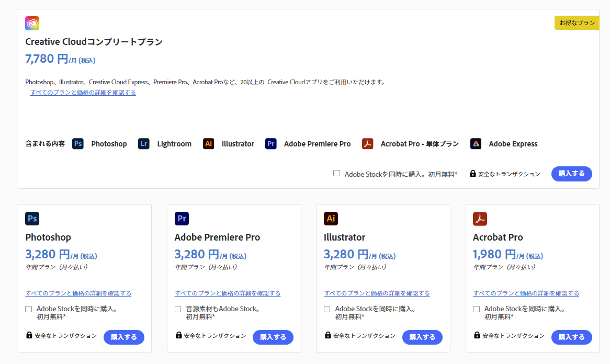Screen dimensions: 610x364
Task: Click the Adobe Premiere Pro card title
Action: [217, 237]
